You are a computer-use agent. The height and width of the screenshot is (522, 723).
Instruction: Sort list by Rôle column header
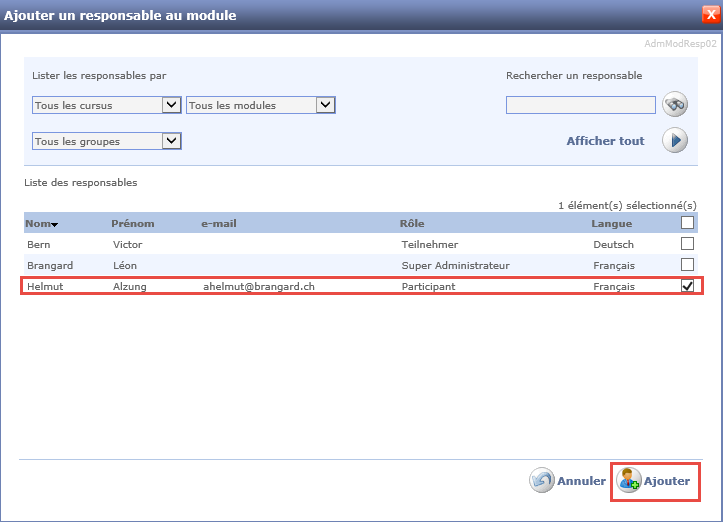click(411, 223)
